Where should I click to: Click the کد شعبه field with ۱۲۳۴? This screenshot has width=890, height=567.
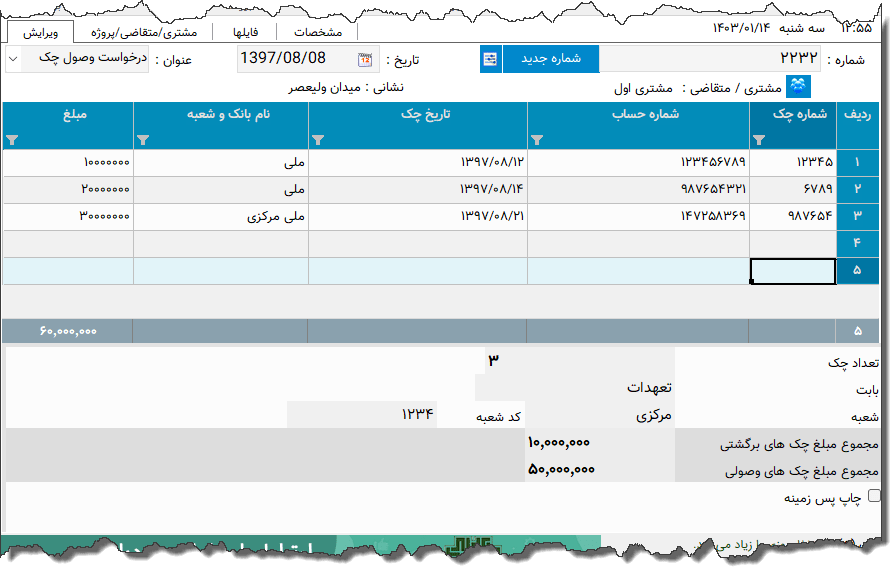[x=362, y=414]
